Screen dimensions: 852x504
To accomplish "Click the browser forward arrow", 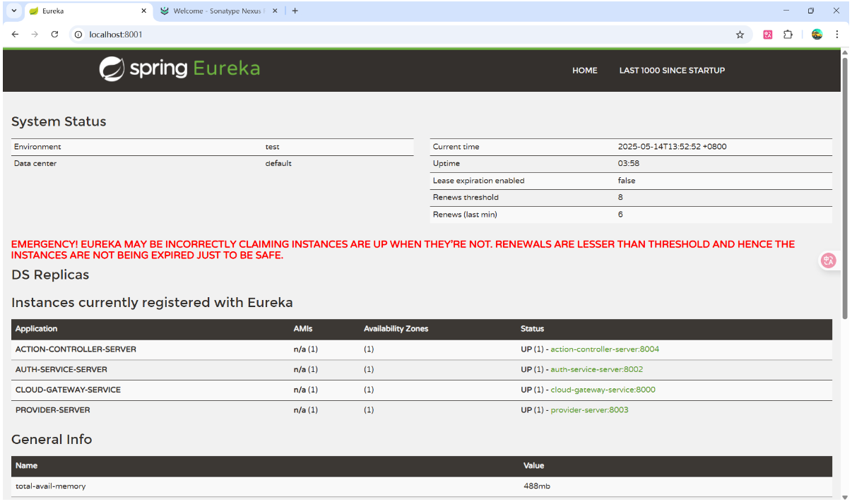I will click(x=35, y=34).
